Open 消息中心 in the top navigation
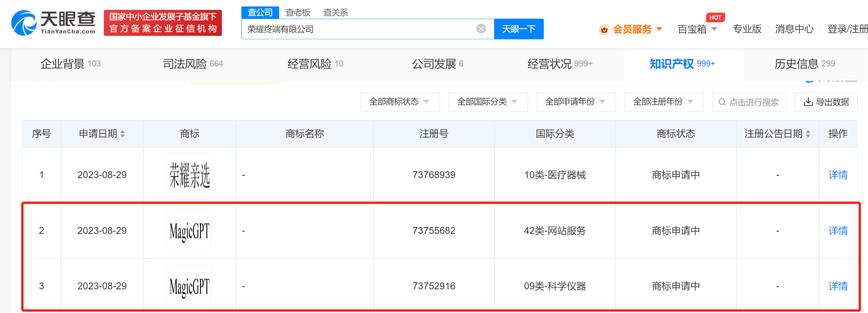868x313 pixels. click(794, 29)
